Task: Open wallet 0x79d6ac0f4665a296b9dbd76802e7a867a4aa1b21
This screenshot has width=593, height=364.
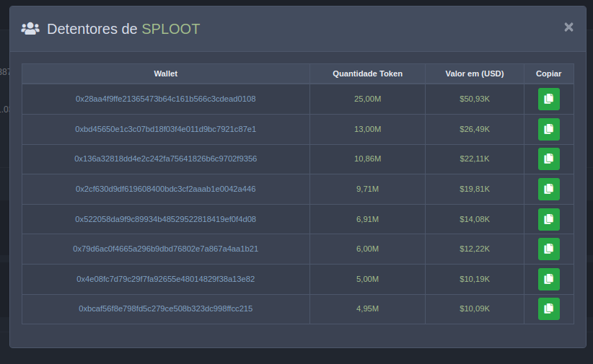Action: pos(166,249)
